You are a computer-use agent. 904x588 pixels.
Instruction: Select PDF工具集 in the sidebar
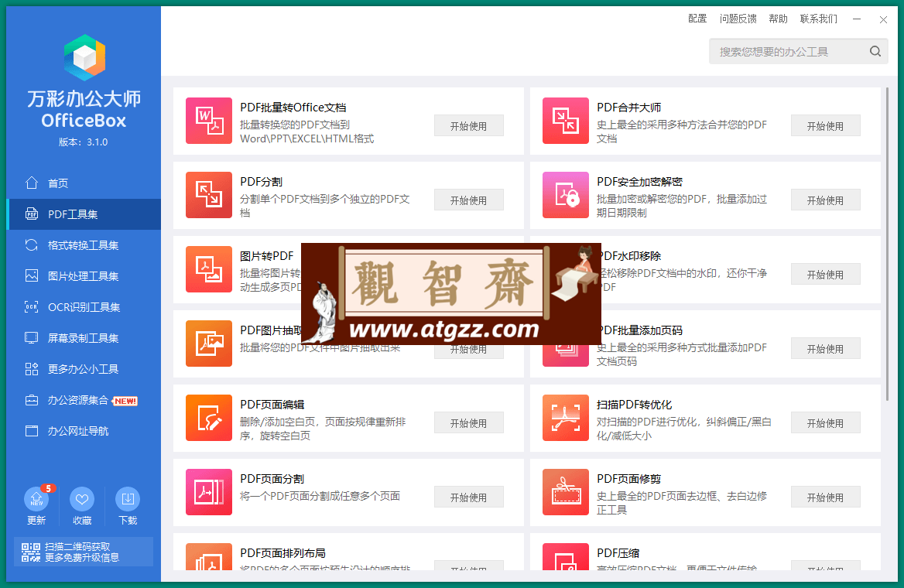[x=84, y=214]
